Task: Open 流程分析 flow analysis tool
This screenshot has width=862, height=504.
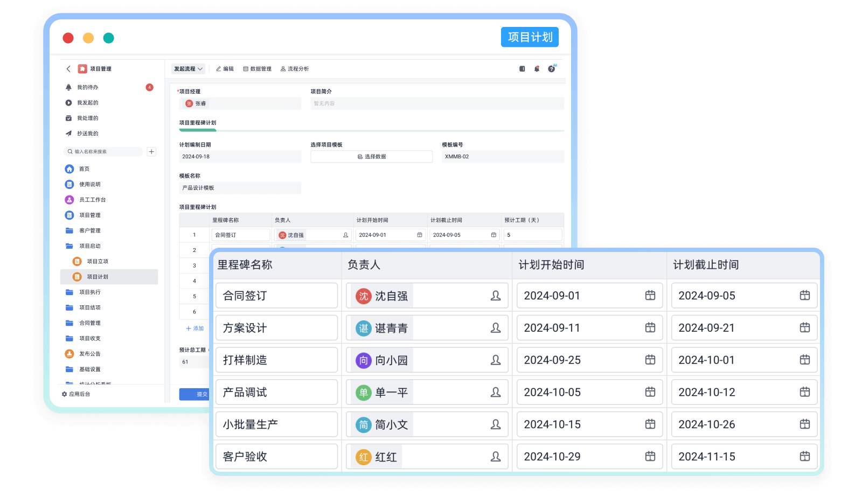Action: (295, 68)
